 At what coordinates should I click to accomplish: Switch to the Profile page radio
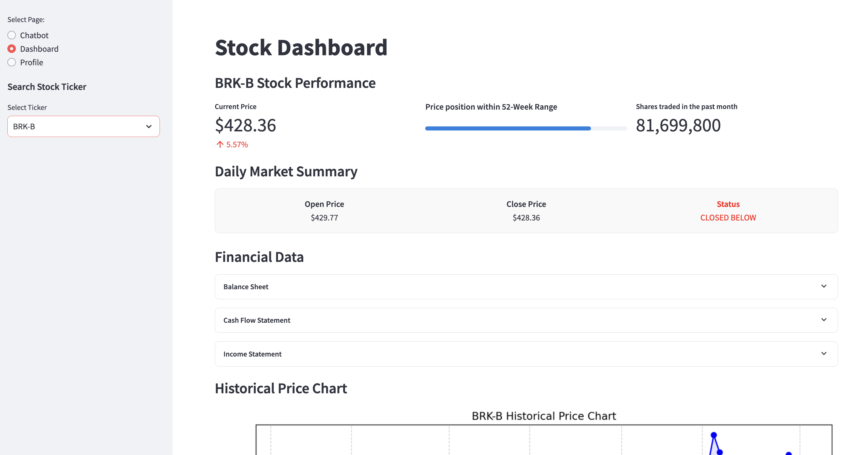pos(12,62)
